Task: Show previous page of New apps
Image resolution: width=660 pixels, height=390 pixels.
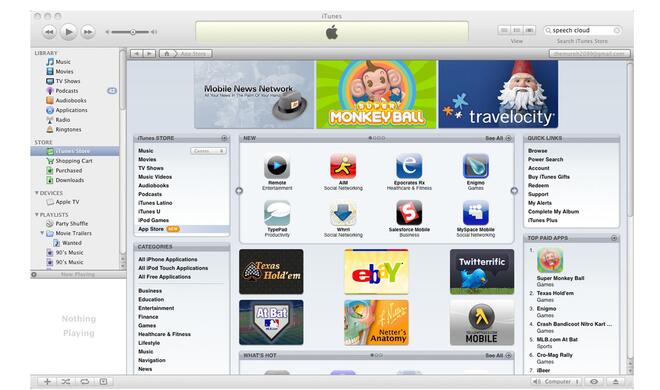Action: pos(239,191)
